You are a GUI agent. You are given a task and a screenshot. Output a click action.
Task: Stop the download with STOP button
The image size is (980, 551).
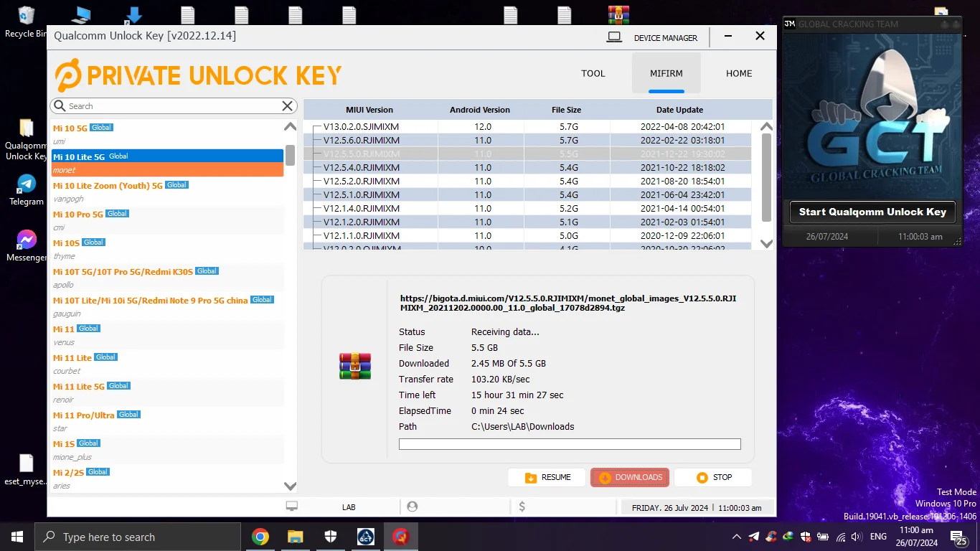pyautogui.click(x=713, y=477)
